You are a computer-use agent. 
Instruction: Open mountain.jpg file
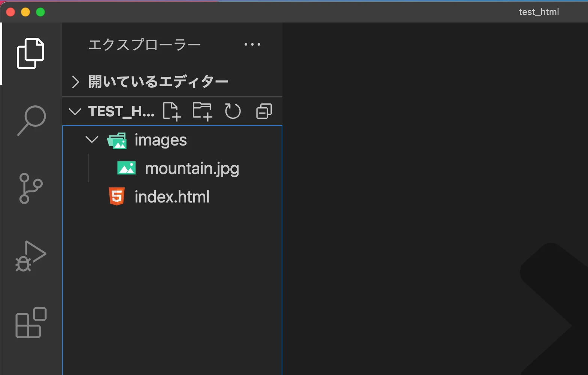(x=172, y=168)
